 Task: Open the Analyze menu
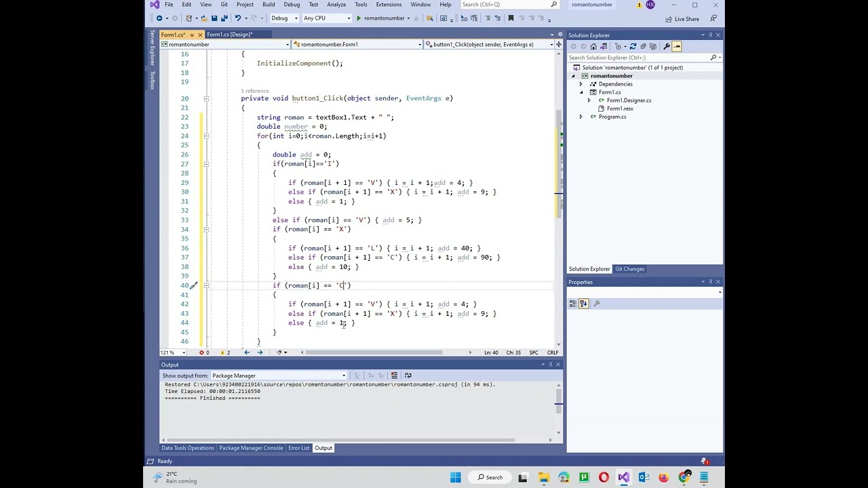pos(336,5)
